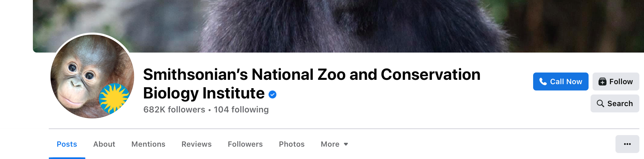This screenshot has width=644, height=159.
Task: Open the three-dot options menu
Action: pos(627,144)
